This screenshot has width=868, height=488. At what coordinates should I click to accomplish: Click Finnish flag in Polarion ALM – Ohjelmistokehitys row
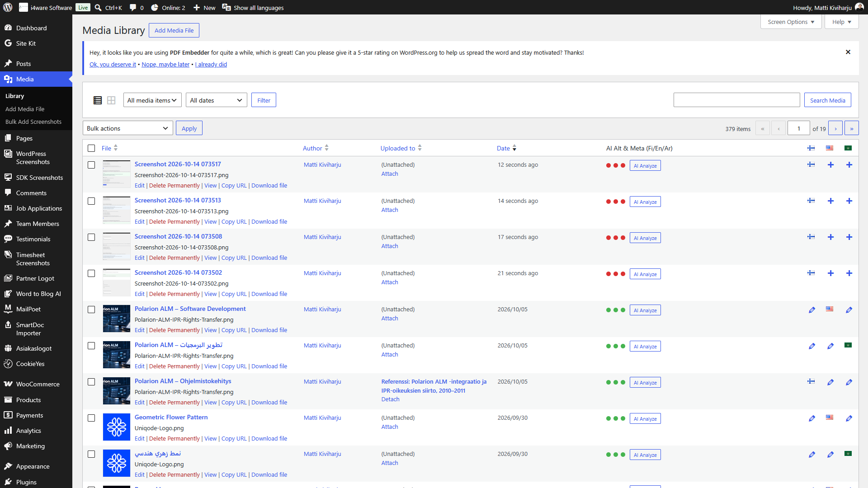(811, 381)
